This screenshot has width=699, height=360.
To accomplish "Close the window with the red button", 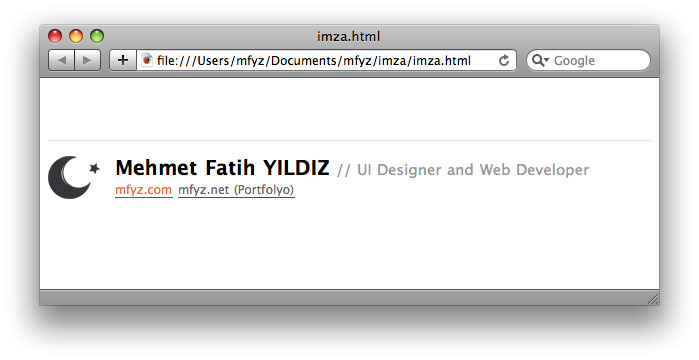I will click(x=55, y=36).
